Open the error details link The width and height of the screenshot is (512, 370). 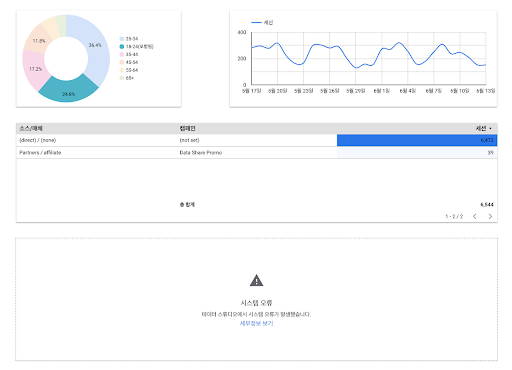pos(256,323)
